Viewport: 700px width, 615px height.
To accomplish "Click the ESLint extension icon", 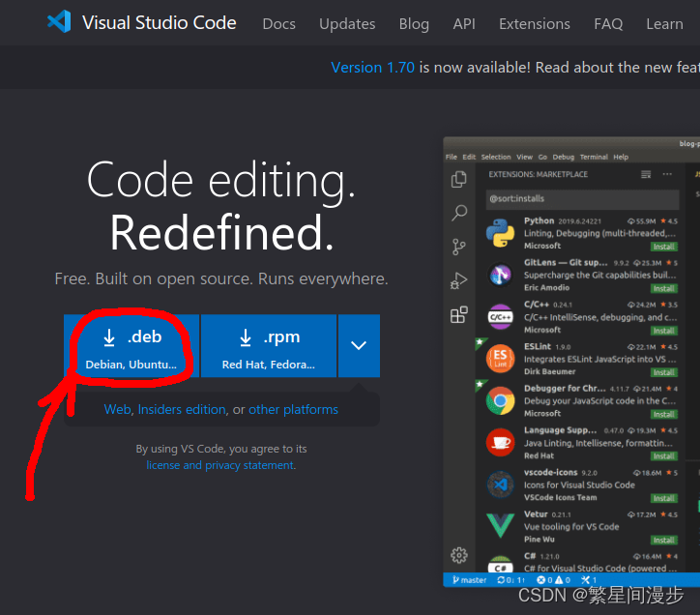I will tap(500, 358).
